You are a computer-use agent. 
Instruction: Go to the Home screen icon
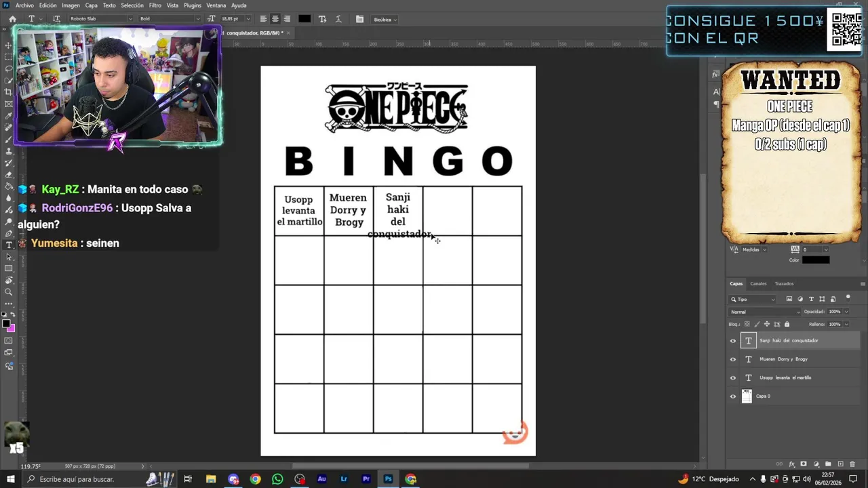click(12, 19)
